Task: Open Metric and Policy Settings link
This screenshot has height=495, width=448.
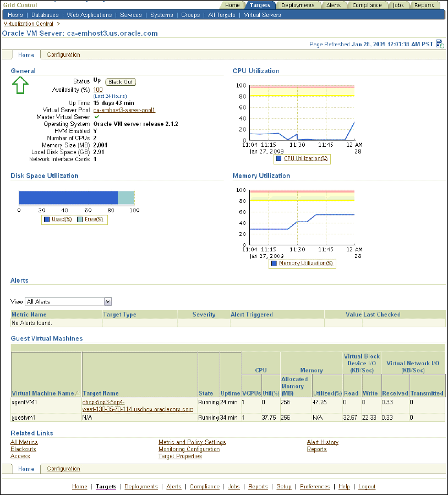Action: click(192, 442)
